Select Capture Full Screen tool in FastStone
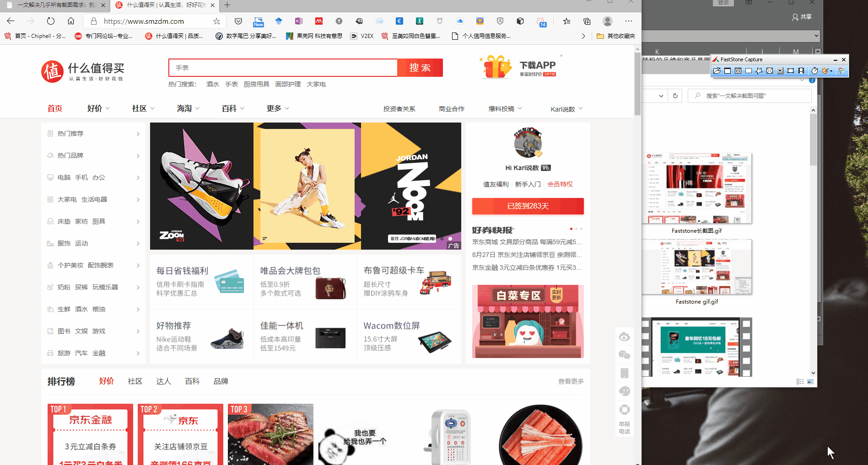The width and height of the screenshot is (868, 465). pyautogui.click(x=770, y=70)
